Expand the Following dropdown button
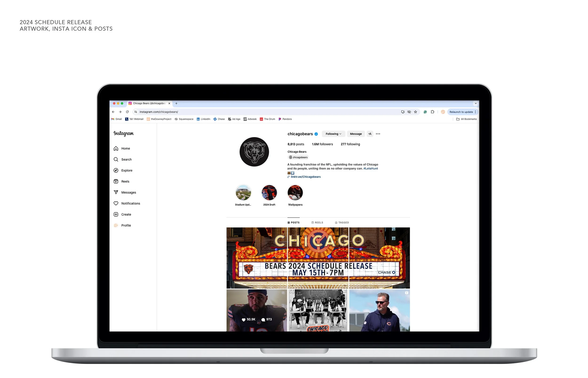The image size is (588, 378). pyautogui.click(x=334, y=134)
